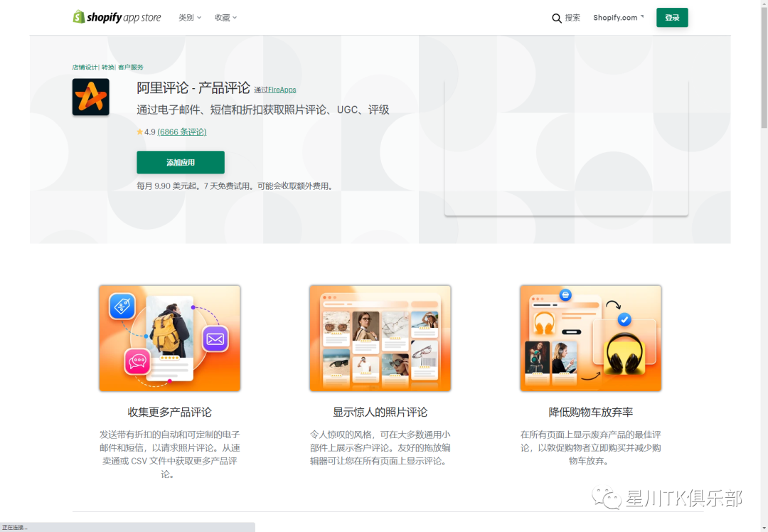The height and width of the screenshot is (532, 768).
Task: Select the orange app icon tile
Action: click(90, 97)
